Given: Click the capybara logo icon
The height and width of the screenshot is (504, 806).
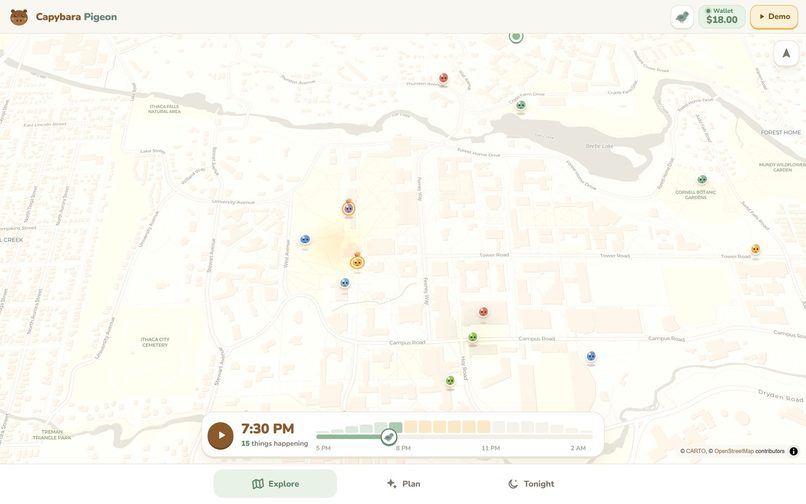Looking at the screenshot, I should click(x=19, y=17).
